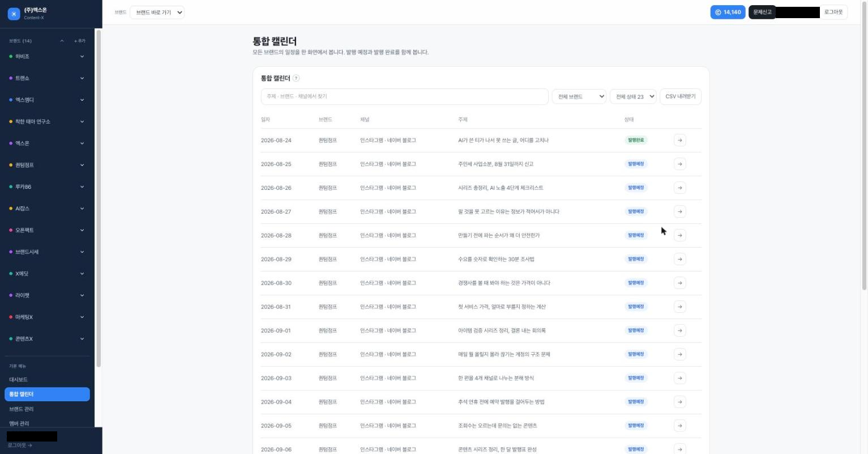The height and width of the screenshot is (454, 868).
Task: Click 로그아웃 in the top bar
Action: click(x=833, y=12)
